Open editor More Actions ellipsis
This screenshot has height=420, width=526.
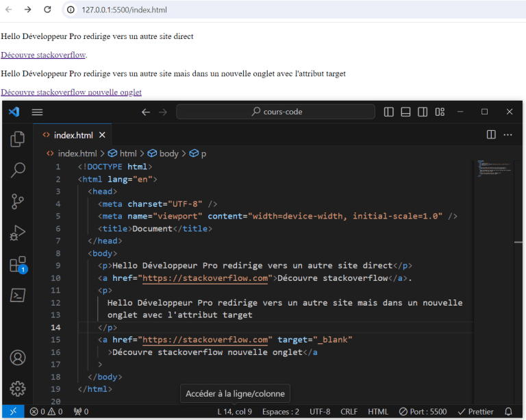coord(508,135)
